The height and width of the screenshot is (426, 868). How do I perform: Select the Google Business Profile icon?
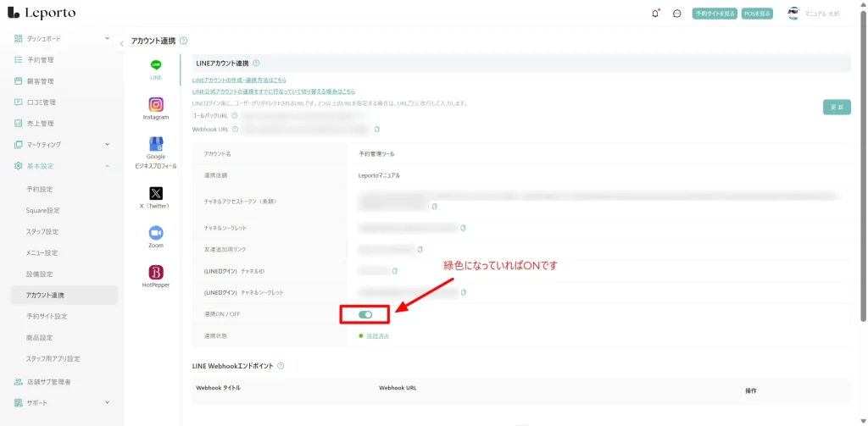[x=156, y=145]
